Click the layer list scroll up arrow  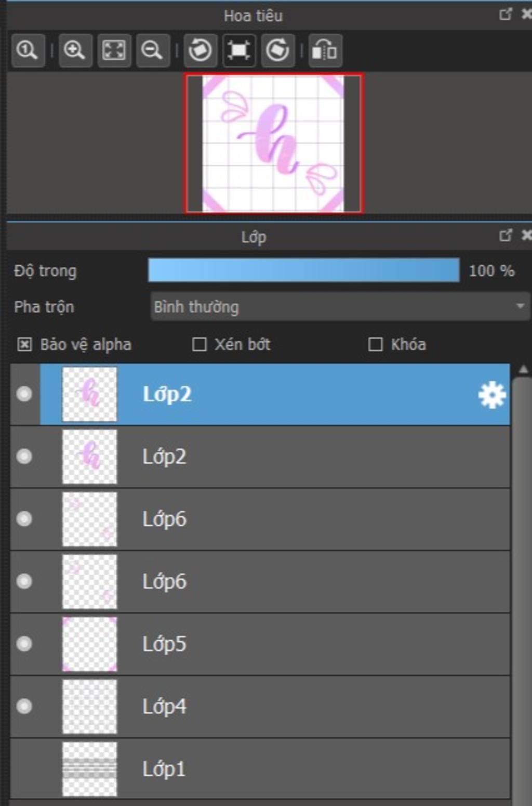(523, 370)
